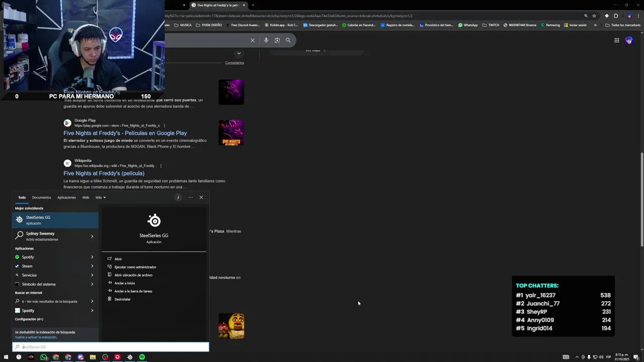
Task: Open the clock app taskbar icon
Action: (x=19, y=357)
